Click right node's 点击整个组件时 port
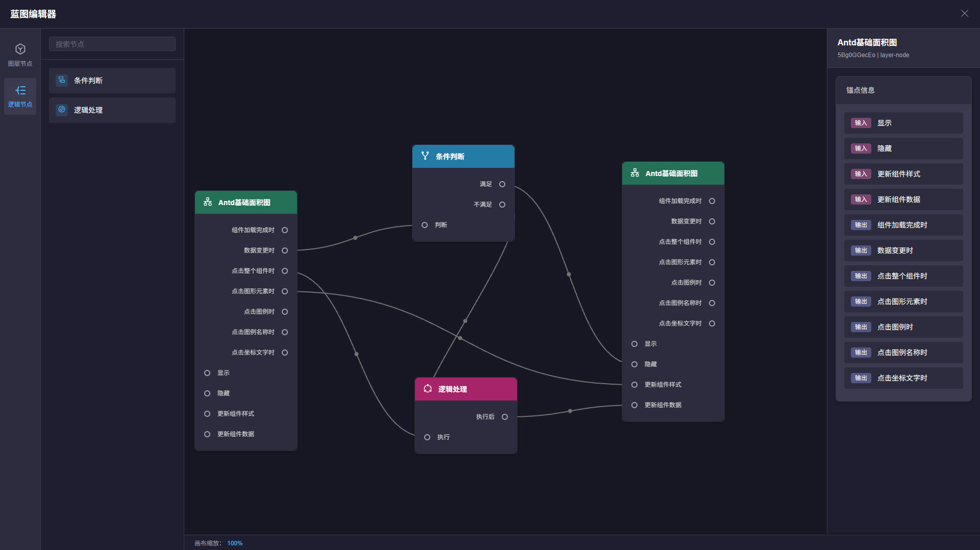Viewport: 980px width, 550px height. tap(712, 242)
